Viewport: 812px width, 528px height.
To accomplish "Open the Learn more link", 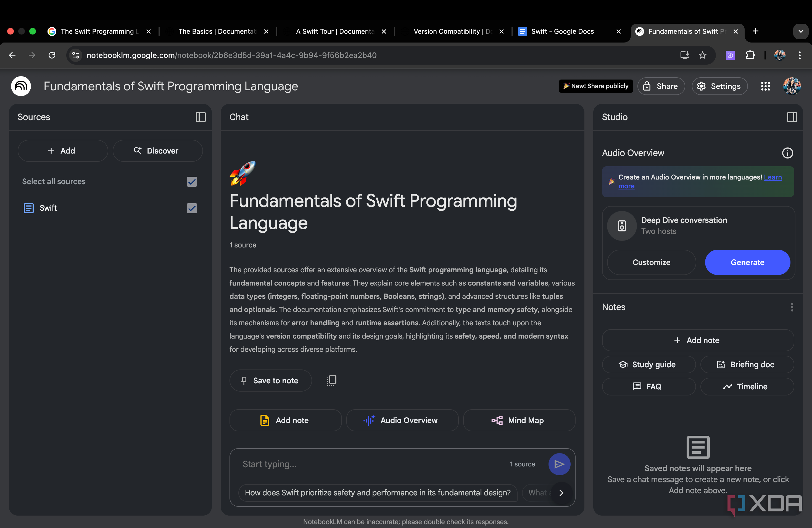I will pyautogui.click(x=773, y=177).
